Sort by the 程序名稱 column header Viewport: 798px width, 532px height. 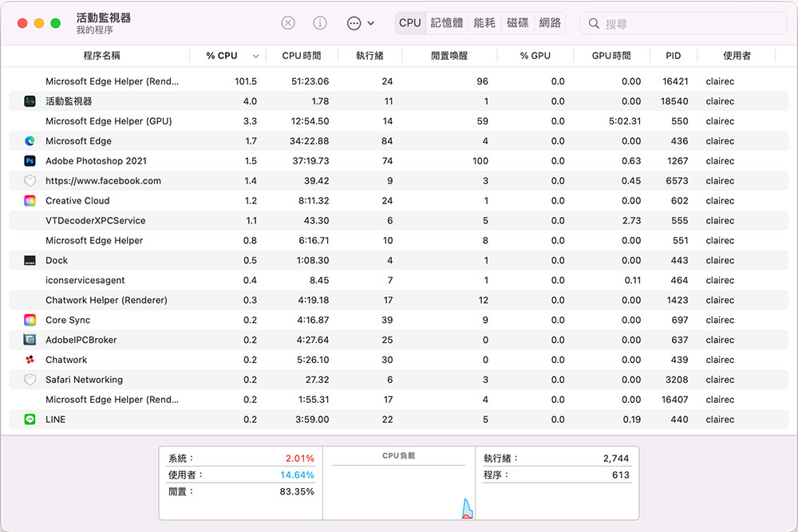click(x=102, y=56)
